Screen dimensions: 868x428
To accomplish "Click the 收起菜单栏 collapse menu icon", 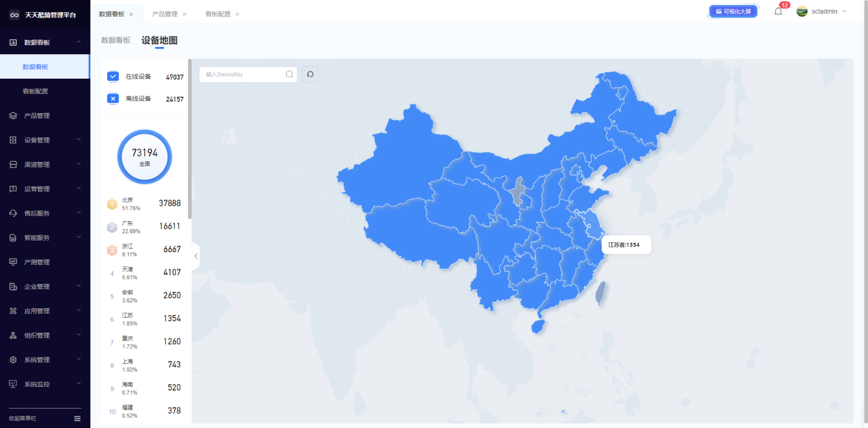I will pyautogui.click(x=77, y=419).
